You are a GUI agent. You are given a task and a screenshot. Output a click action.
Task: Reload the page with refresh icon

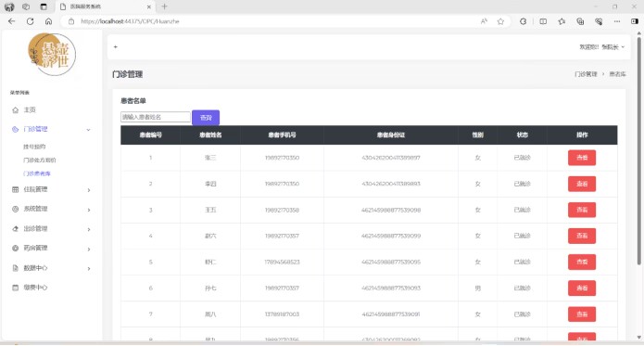[x=30, y=21]
